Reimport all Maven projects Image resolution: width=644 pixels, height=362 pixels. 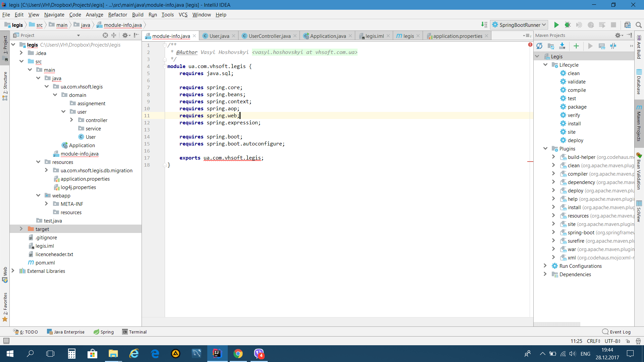[539, 46]
